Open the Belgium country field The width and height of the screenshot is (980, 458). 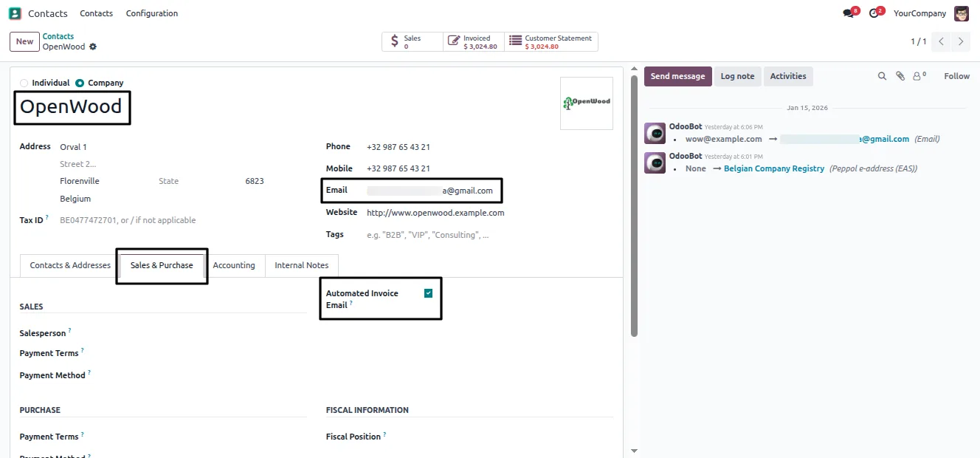(x=183, y=199)
